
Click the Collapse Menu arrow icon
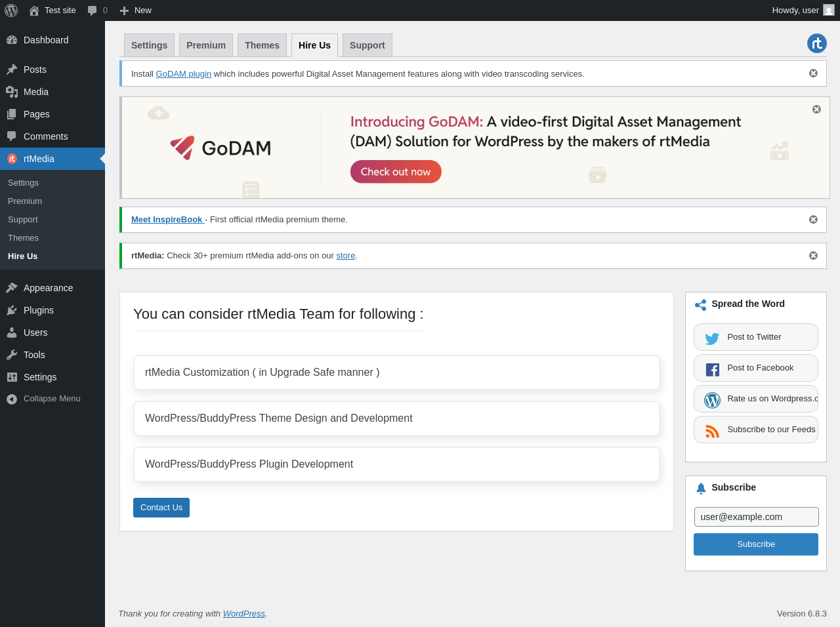(x=12, y=399)
